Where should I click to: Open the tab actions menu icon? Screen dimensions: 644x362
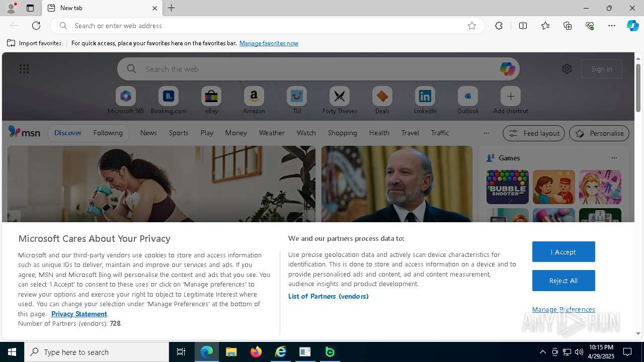pyautogui.click(x=30, y=8)
